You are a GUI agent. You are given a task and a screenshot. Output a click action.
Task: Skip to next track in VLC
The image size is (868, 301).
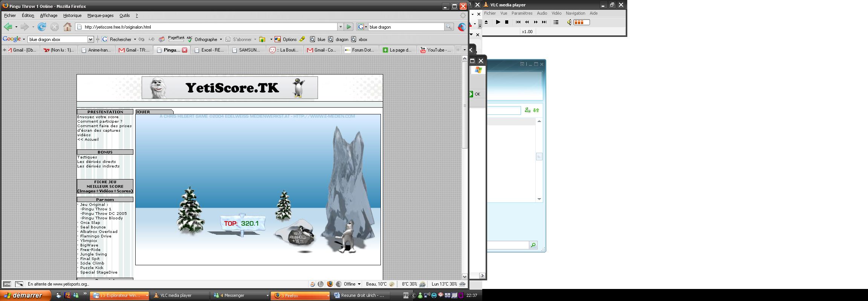tap(544, 22)
